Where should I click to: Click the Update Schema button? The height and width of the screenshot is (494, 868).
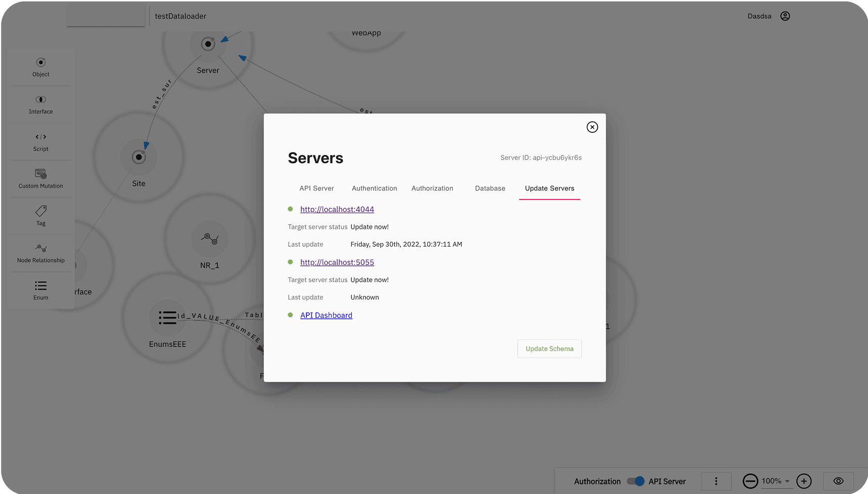click(x=549, y=349)
